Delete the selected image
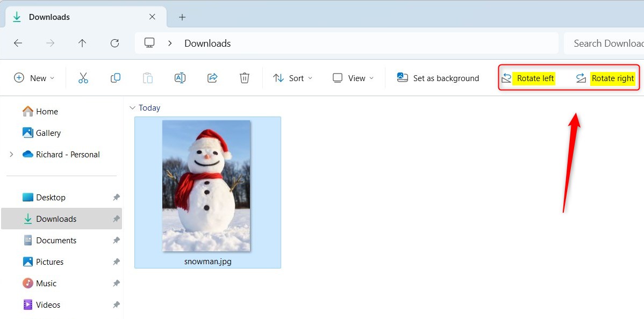Screen dimensions: 644x319 (245, 78)
